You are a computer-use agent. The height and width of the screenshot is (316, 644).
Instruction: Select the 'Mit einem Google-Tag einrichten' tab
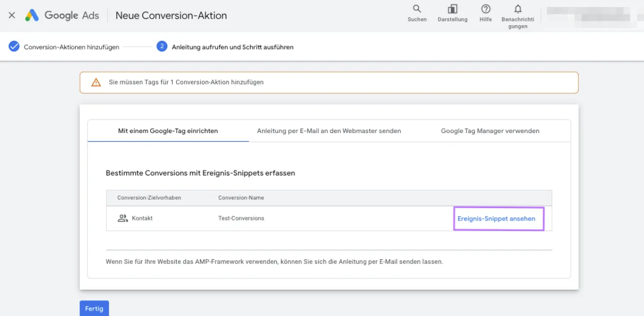coord(168,130)
